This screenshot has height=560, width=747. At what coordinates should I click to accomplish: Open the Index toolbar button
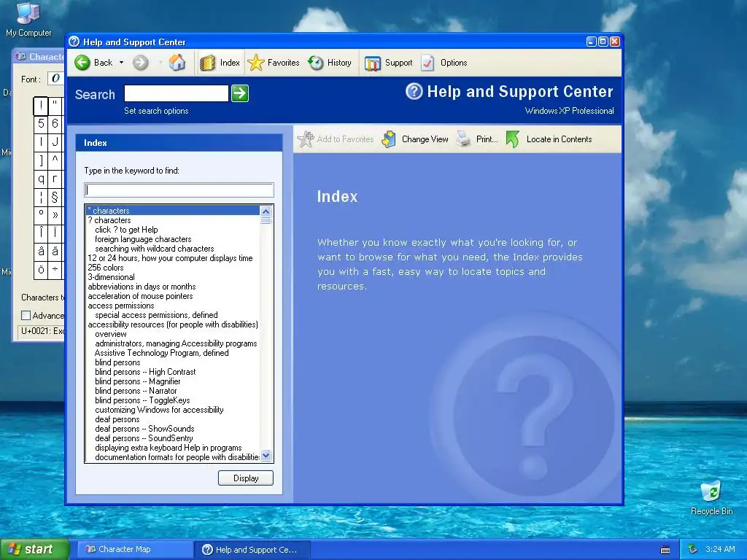coord(220,63)
